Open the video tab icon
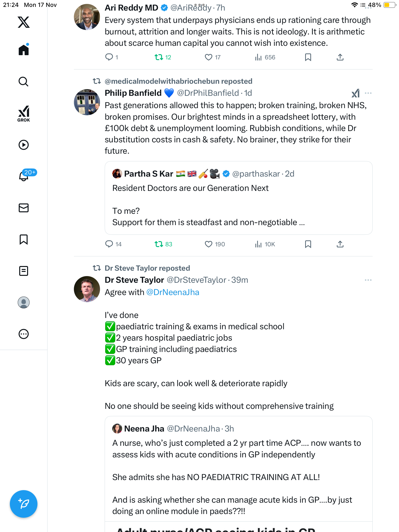Viewport: 399px width, 532px height. click(24, 145)
